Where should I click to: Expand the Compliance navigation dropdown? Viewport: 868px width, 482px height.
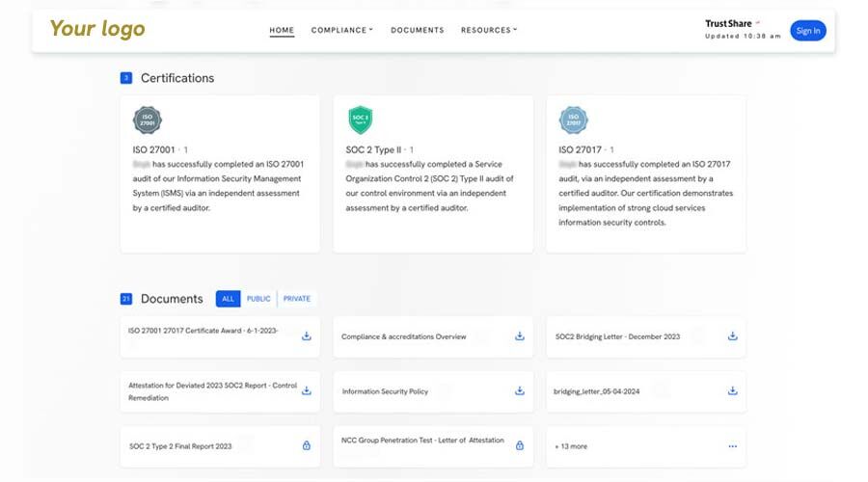[x=341, y=30]
